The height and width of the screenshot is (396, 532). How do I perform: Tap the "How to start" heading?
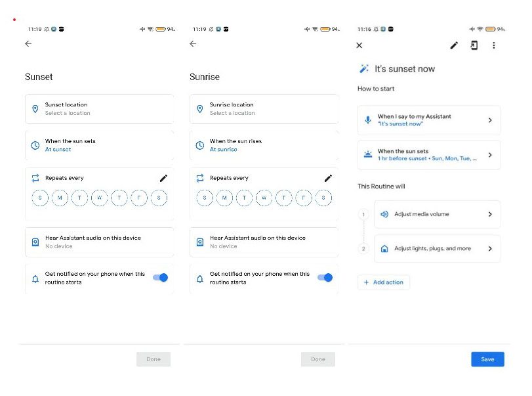(x=376, y=89)
